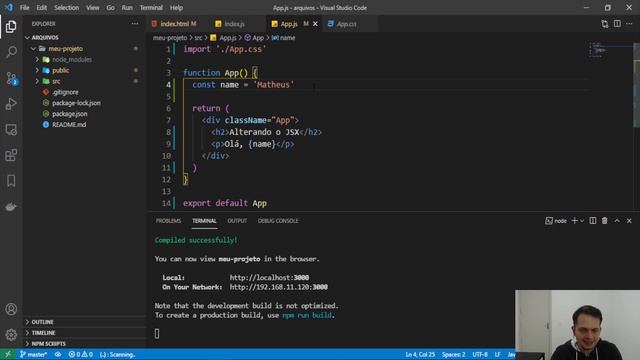Close the terminal panel
This screenshot has width=640, height=360.
(x=629, y=220)
